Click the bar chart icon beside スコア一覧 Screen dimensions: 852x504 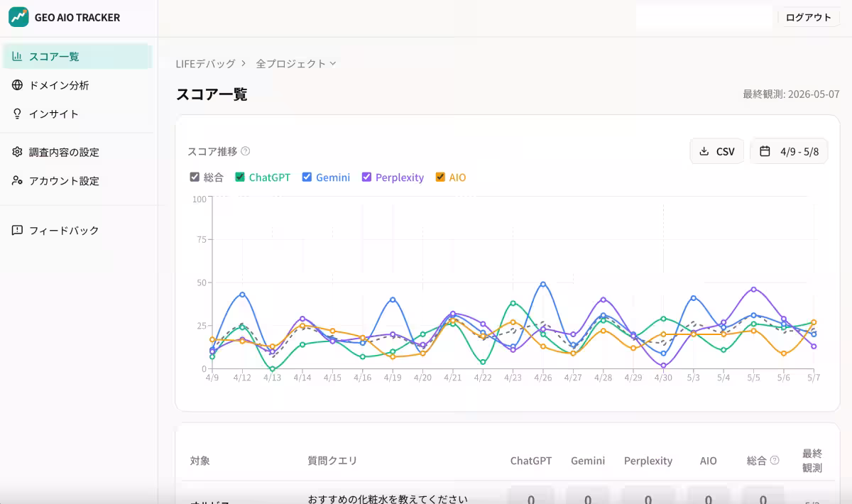click(17, 56)
